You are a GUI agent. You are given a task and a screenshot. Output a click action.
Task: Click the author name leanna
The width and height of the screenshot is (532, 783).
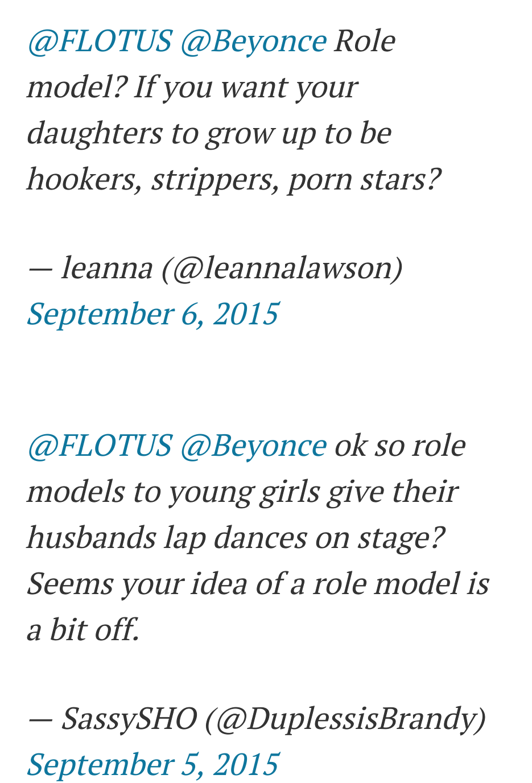(107, 267)
